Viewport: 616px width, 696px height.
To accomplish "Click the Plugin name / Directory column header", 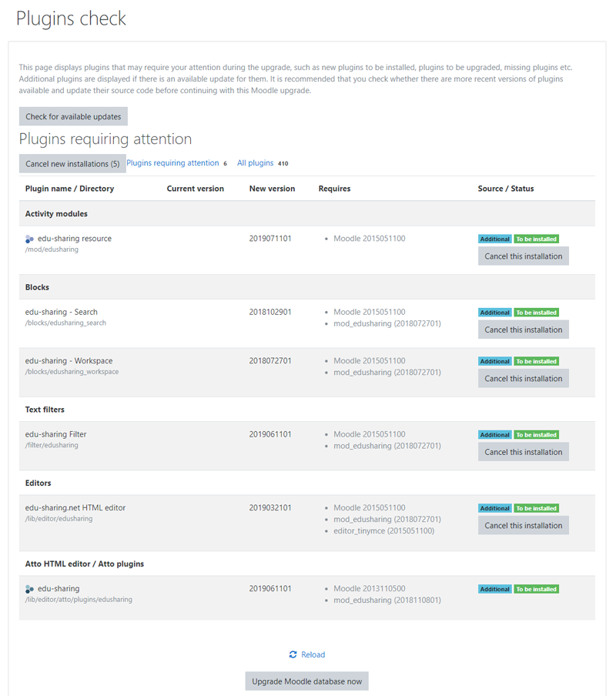I will [69, 189].
